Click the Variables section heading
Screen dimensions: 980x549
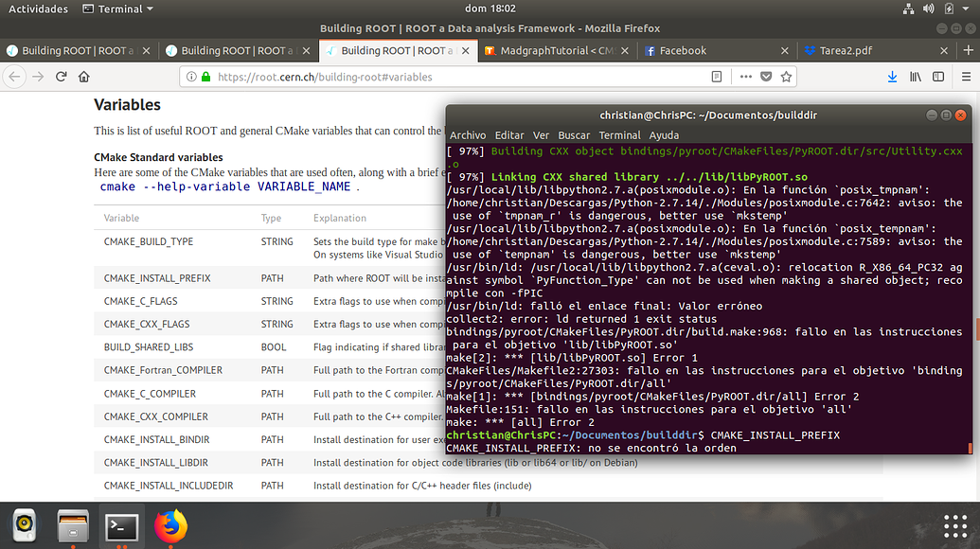point(128,104)
